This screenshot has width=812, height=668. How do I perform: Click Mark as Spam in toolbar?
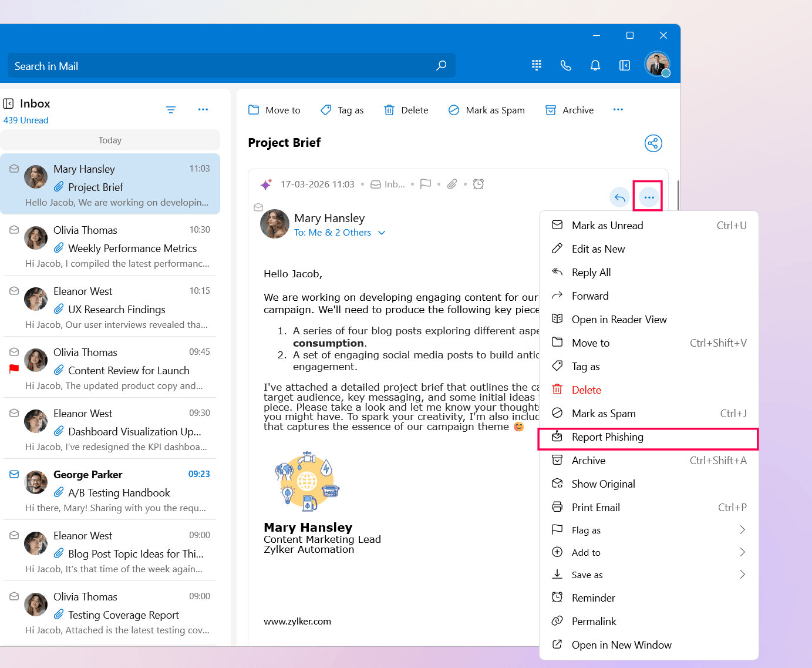(487, 110)
